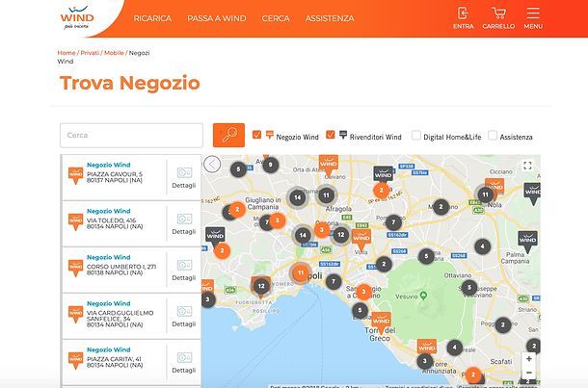Image resolution: width=588 pixels, height=388 pixels.
Task: Open the Ricarica menu item
Action: tap(152, 18)
